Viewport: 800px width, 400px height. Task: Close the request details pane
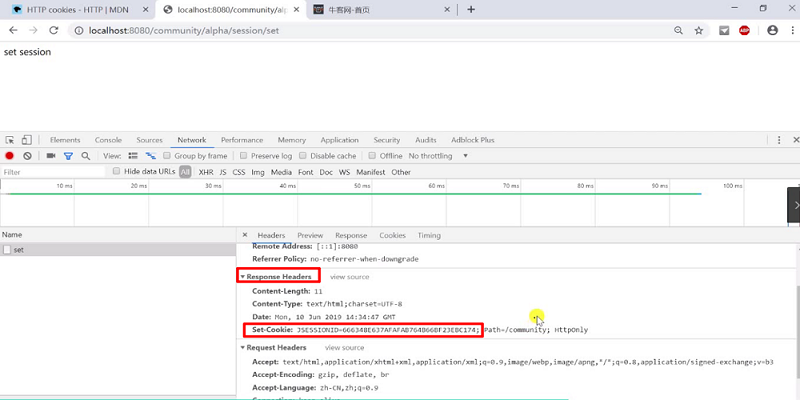coord(244,235)
